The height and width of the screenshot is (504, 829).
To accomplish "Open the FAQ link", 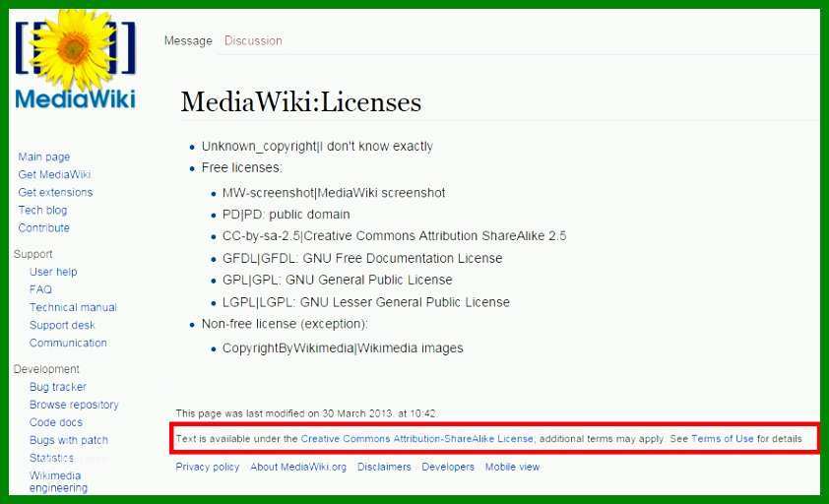I will click(x=40, y=289).
